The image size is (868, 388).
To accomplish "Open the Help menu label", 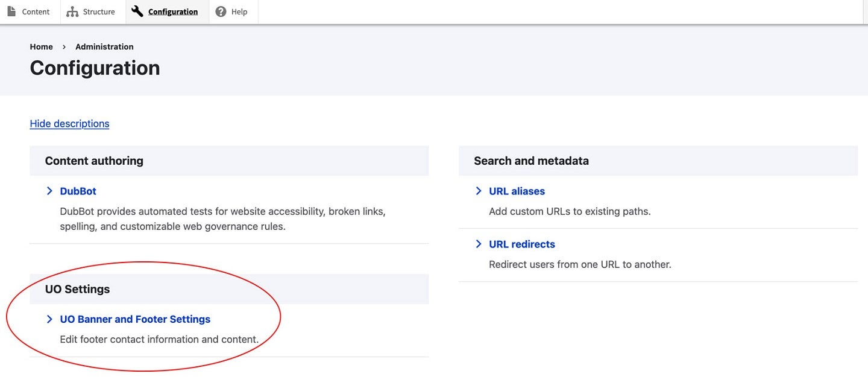I will 239,11.
